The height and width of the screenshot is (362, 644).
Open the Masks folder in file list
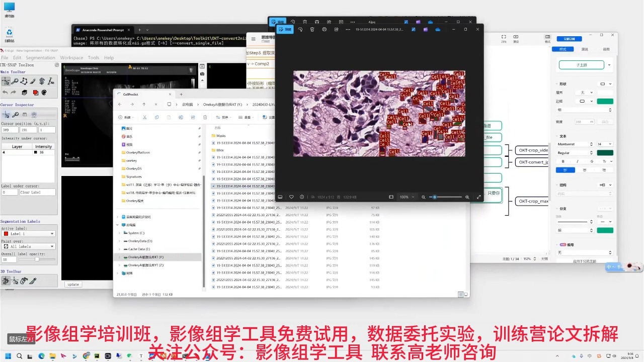coord(221,136)
